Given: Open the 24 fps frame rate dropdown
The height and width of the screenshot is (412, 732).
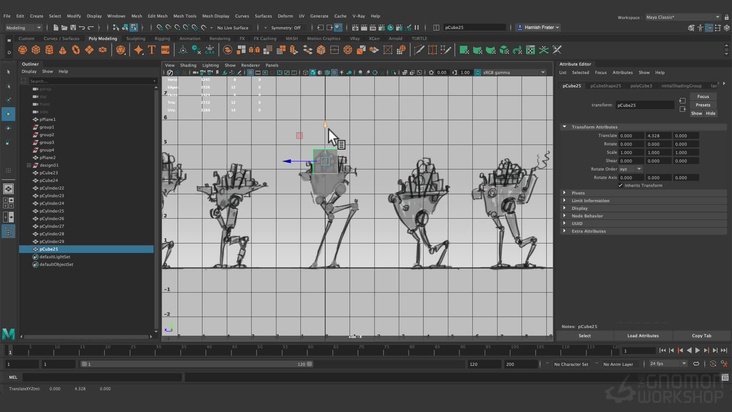Looking at the screenshot, I should point(668,364).
